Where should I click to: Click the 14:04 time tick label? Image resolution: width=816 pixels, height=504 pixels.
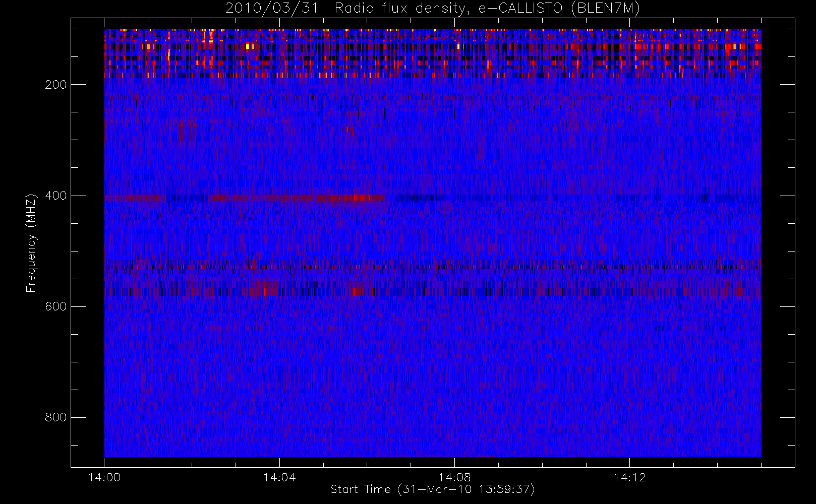point(279,477)
